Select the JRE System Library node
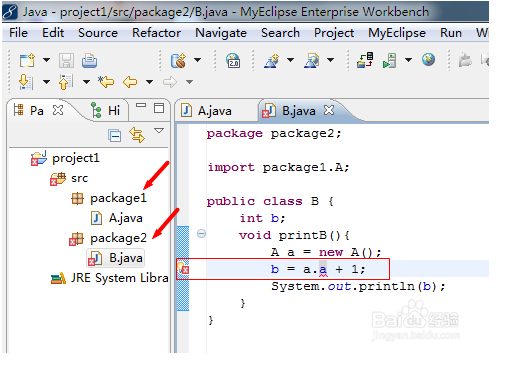Screen dimensions: 506x373 pos(110,278)
